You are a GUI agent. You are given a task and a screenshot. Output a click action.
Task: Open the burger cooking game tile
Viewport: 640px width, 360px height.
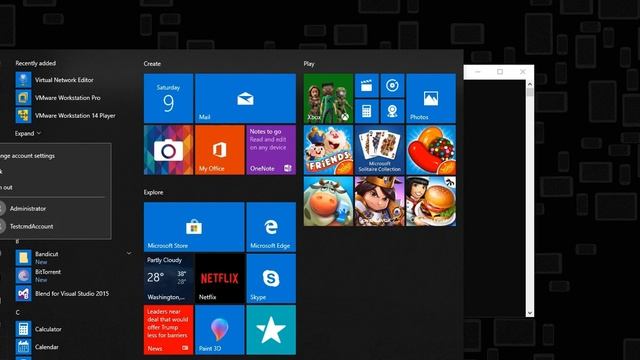coord(431,201)
